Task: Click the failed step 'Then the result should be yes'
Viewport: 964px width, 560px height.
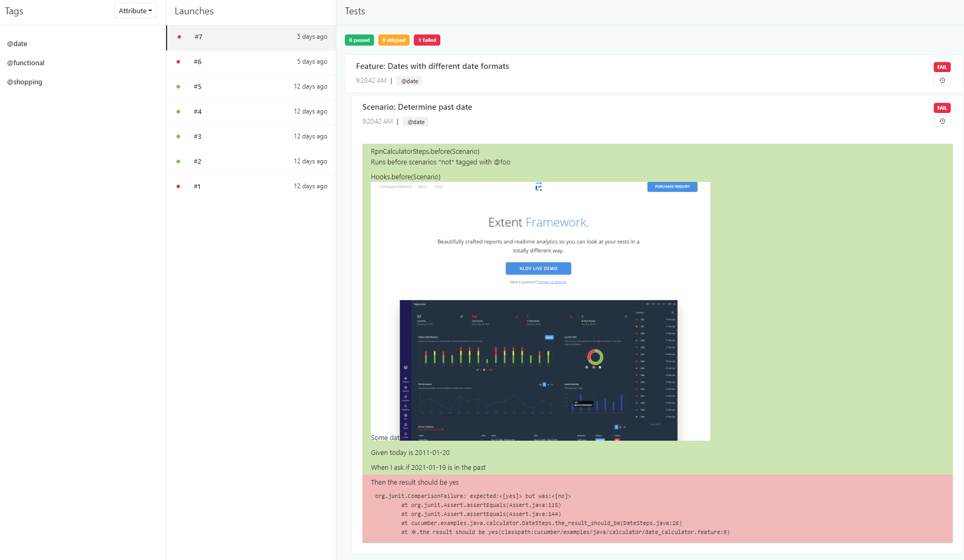Action: (415, 483)
